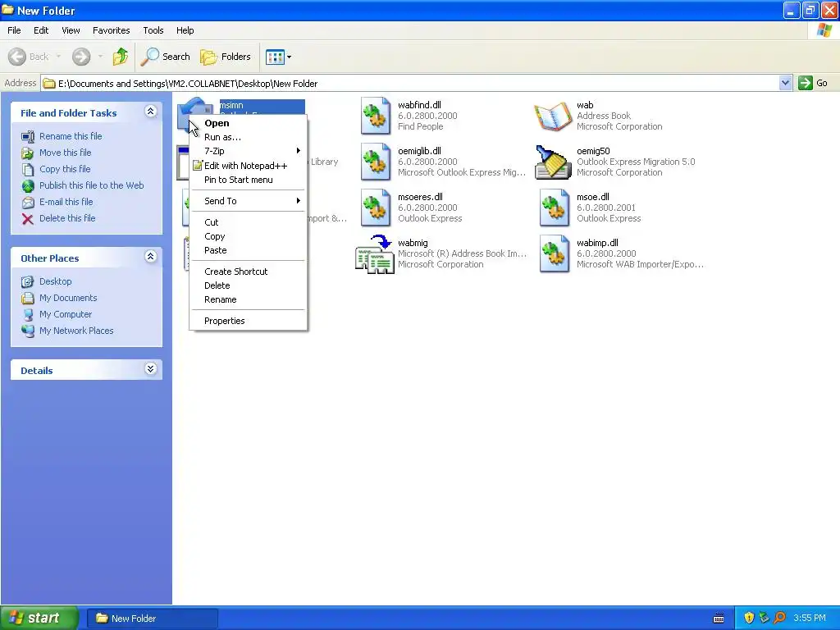Open the File menu
Screen dimensions: 840x630
click(x=15, y=30)
